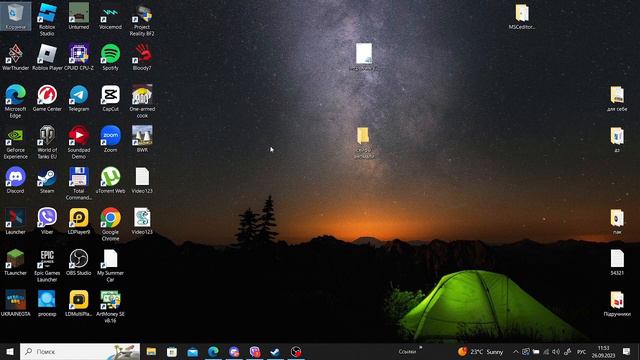Open Microsoft Edge desktop shortcut
The width and height of the screenshot is (640, 360).
click(x=16, y=101)
